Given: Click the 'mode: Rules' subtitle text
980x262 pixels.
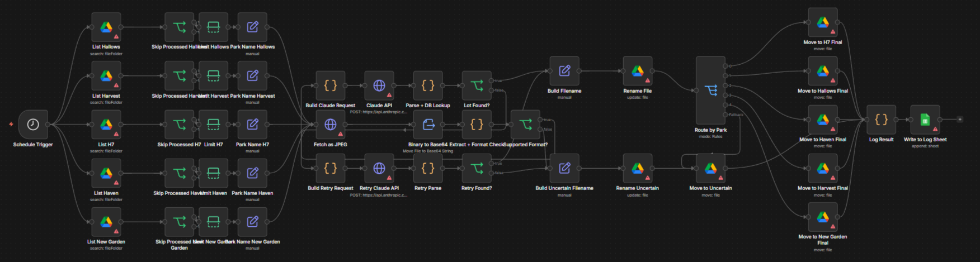Looking at the screenshot, I should tap(710, 136).
